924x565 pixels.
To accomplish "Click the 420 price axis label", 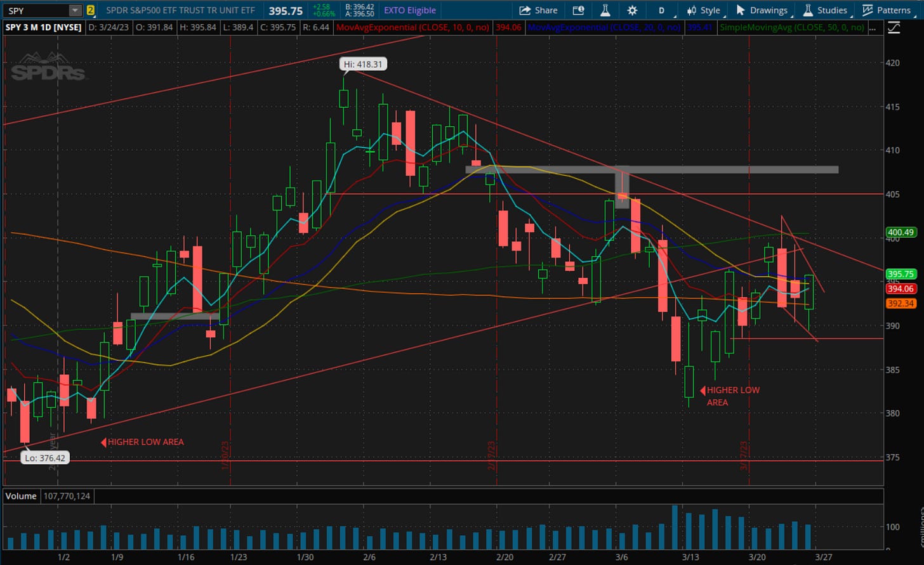I will point(893,63).
